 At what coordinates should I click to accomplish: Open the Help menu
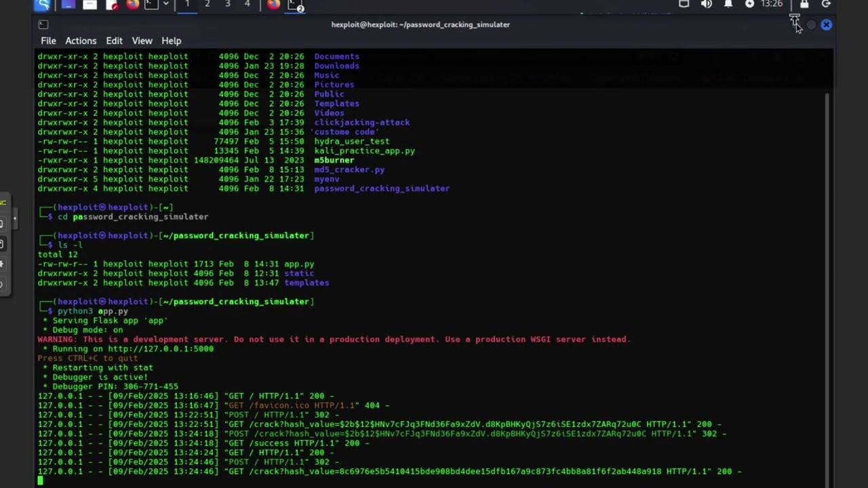coord(171,41)
